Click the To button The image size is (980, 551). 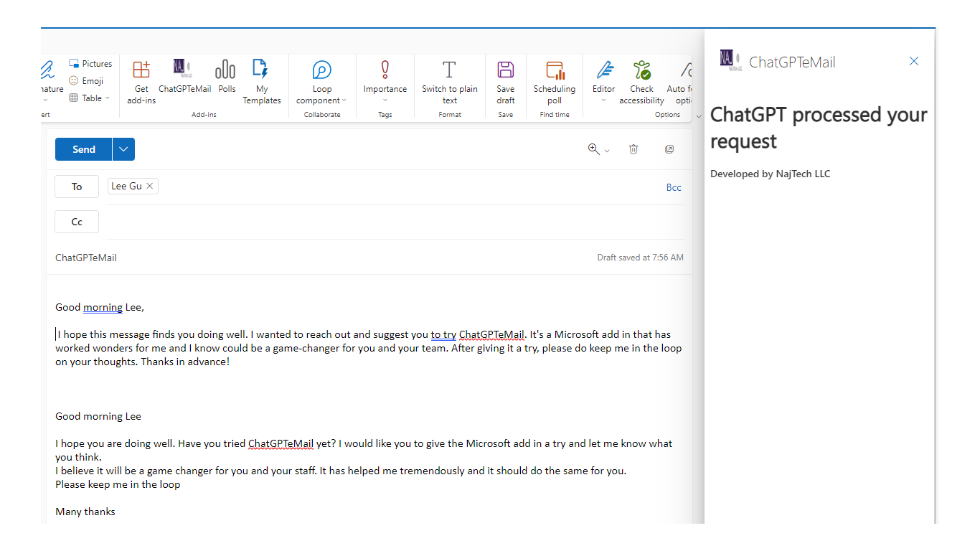pyautogui.click(x=77, y=187)
